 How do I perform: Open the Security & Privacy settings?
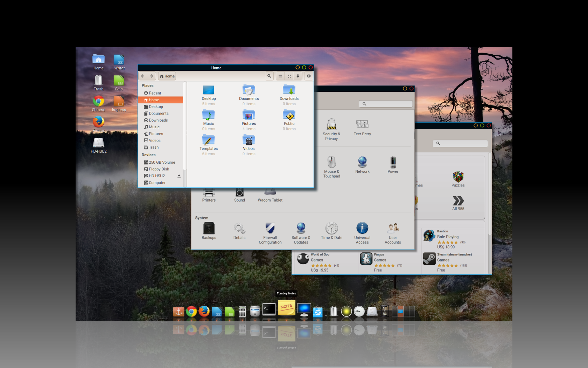(331, 129)
